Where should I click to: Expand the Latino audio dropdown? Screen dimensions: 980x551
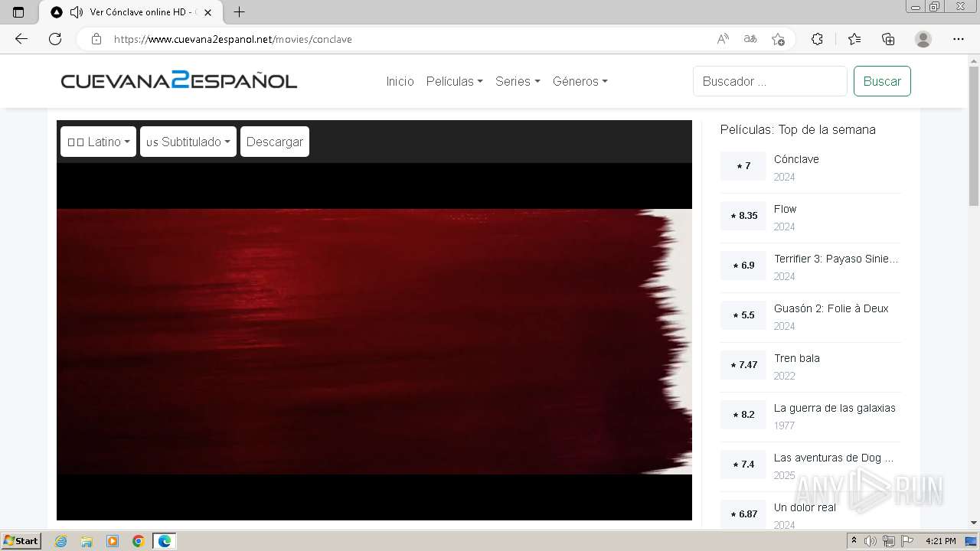pyautogui.click(x=98, y=142)
